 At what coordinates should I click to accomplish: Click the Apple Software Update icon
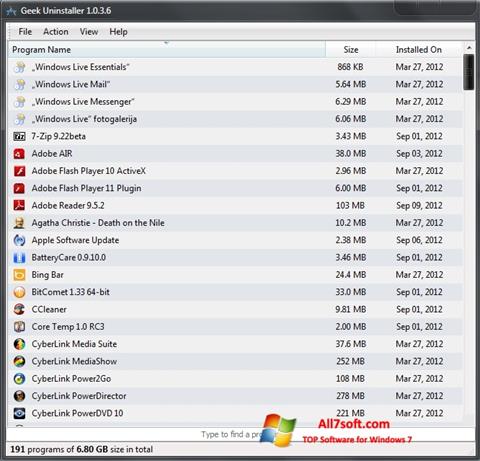[x=19, y=240]
